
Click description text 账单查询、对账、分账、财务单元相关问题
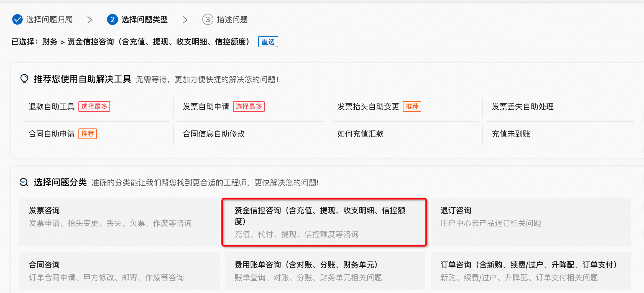point(308,277)
